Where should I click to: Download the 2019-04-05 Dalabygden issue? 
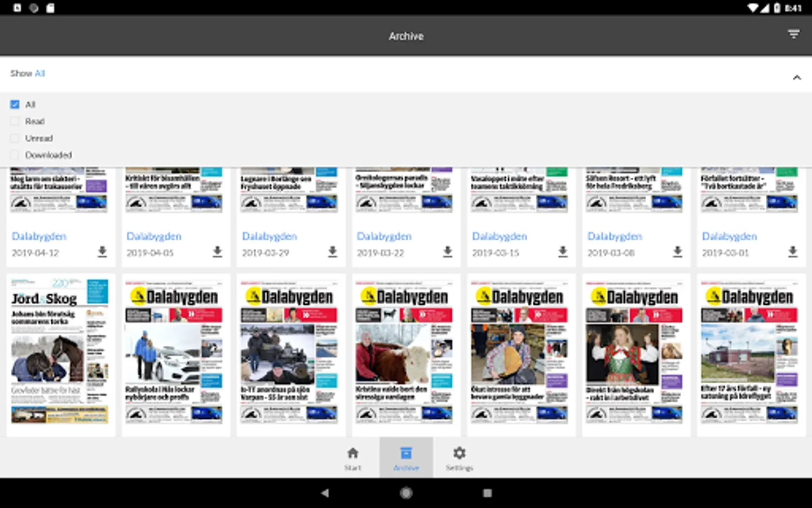click(217, 252)
